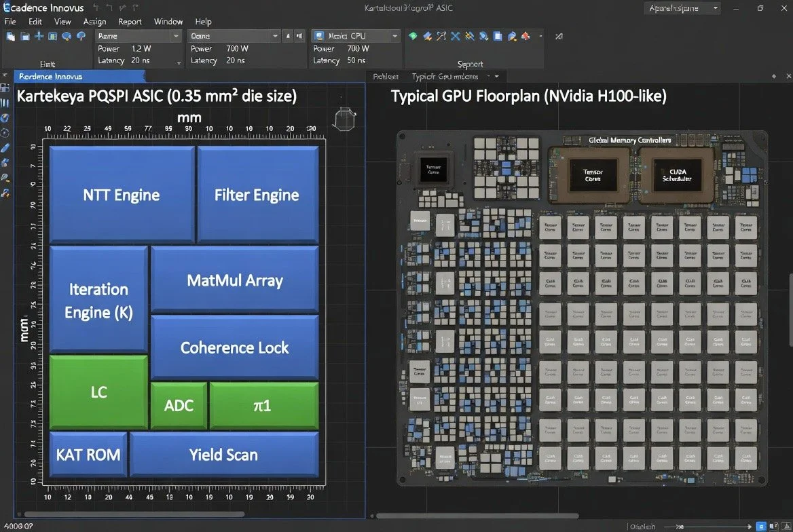793x532 pixels.
Task: Expand the toolbar overflow arrow near Support
Action: [x=540, y=37]
